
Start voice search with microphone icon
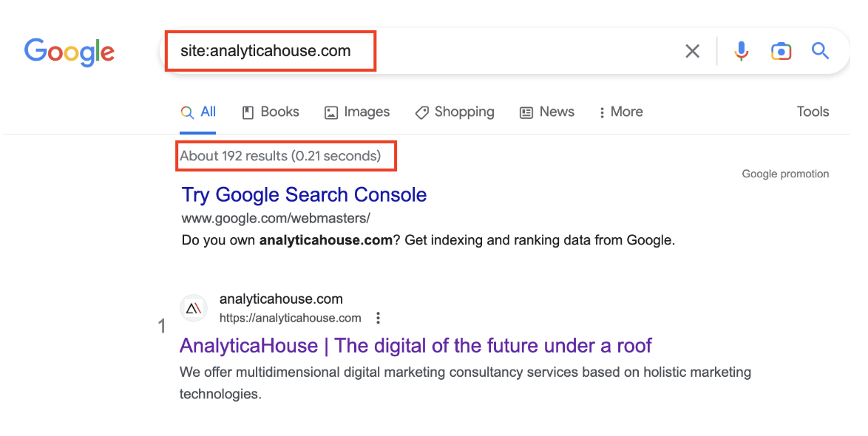point(742,51)
